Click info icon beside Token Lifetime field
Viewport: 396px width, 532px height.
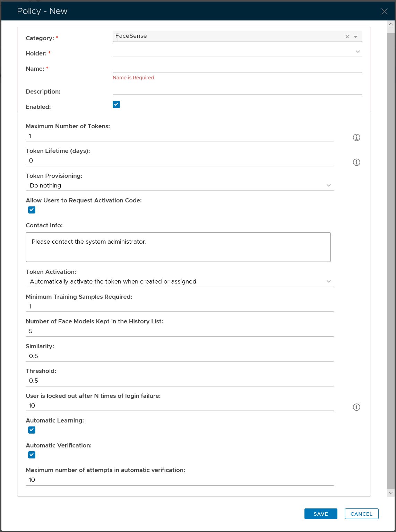pyautogui.click(x=356, y=162)
